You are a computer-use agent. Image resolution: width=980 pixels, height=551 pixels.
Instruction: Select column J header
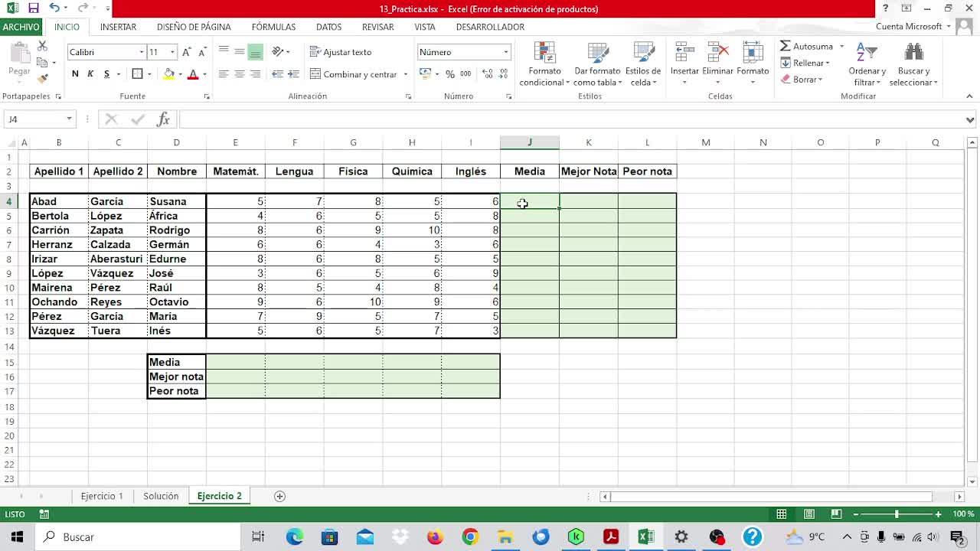pos(529,142)
